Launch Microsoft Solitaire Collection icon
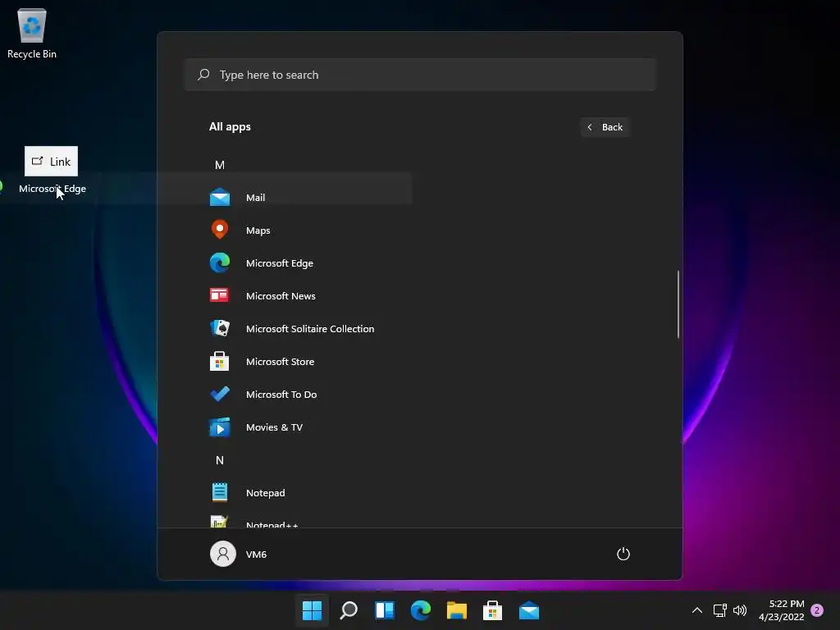The image size is (840, 630). (x=220, y=328)
